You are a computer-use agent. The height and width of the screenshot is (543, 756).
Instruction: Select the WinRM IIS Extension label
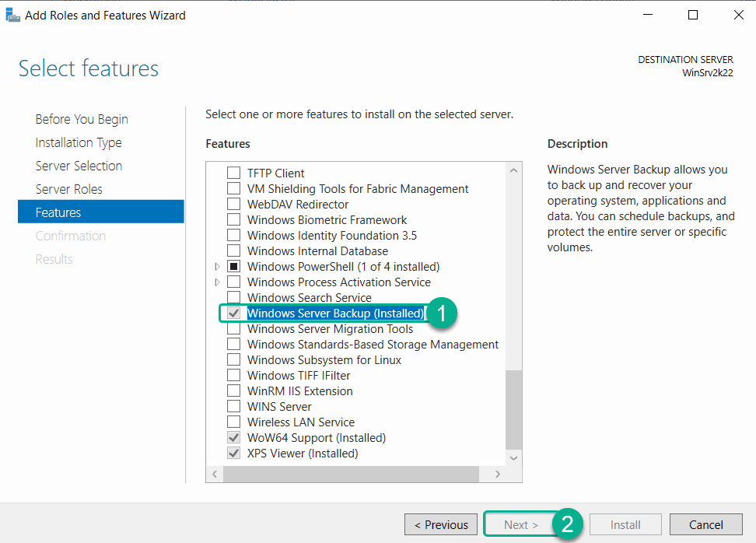[x=300, y=391]
